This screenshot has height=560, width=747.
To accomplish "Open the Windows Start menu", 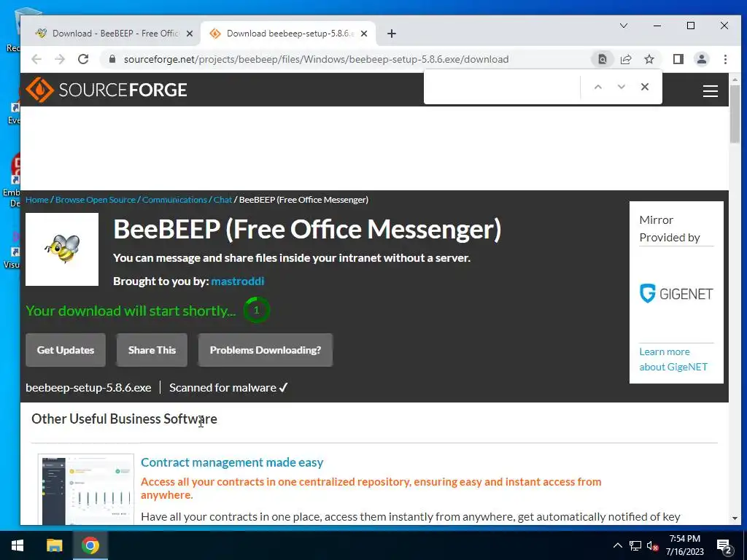I will (x=18, y=545).
